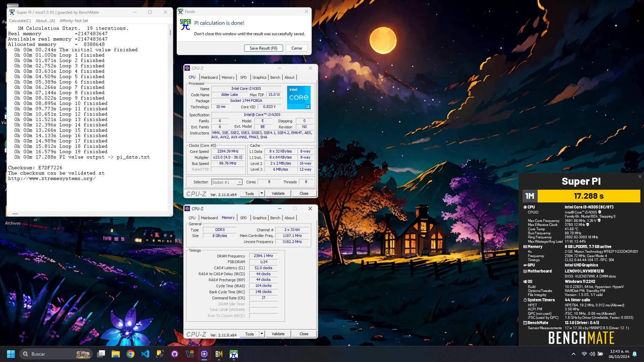Open GitHub Desktop from taskbar

coord(175,354)
